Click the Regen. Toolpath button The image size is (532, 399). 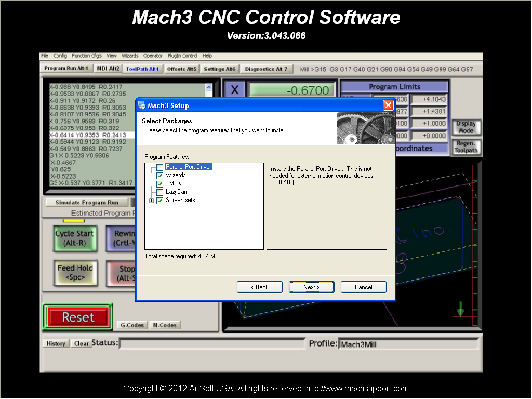point(466,147)
